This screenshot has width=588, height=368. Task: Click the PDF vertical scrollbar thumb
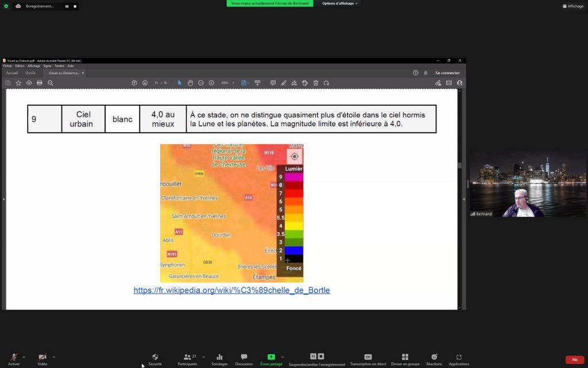tap(460, 165)
